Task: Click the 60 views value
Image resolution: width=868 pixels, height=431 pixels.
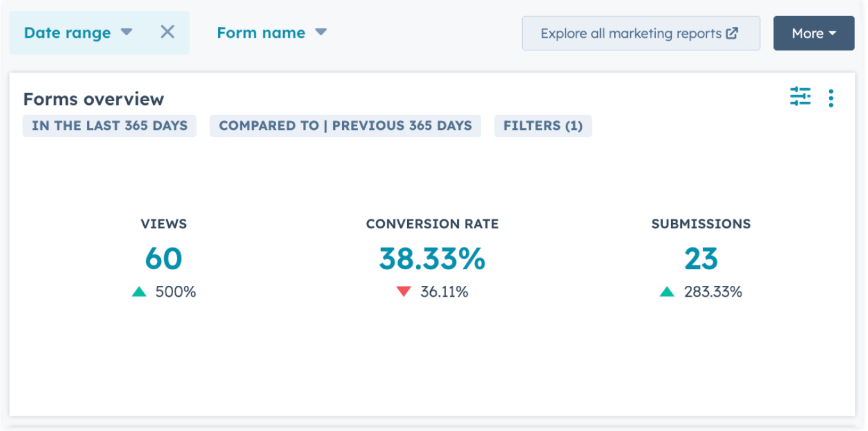Action: tap(164, 259)
